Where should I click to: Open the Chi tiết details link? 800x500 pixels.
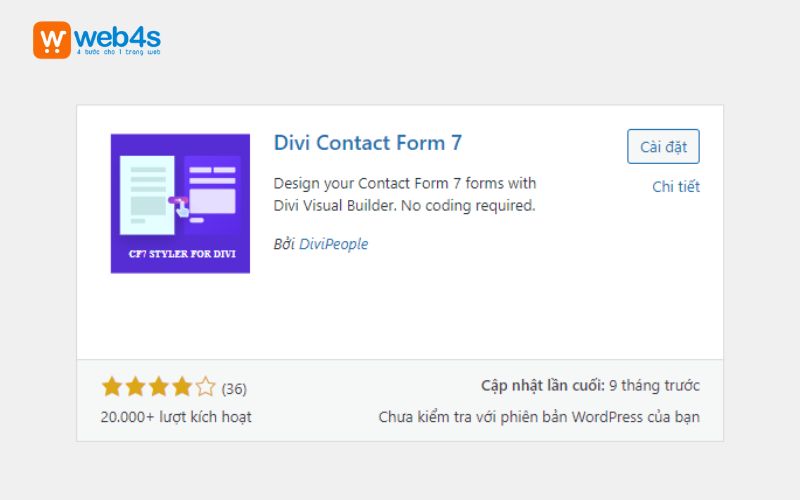(x=676, y=187)
